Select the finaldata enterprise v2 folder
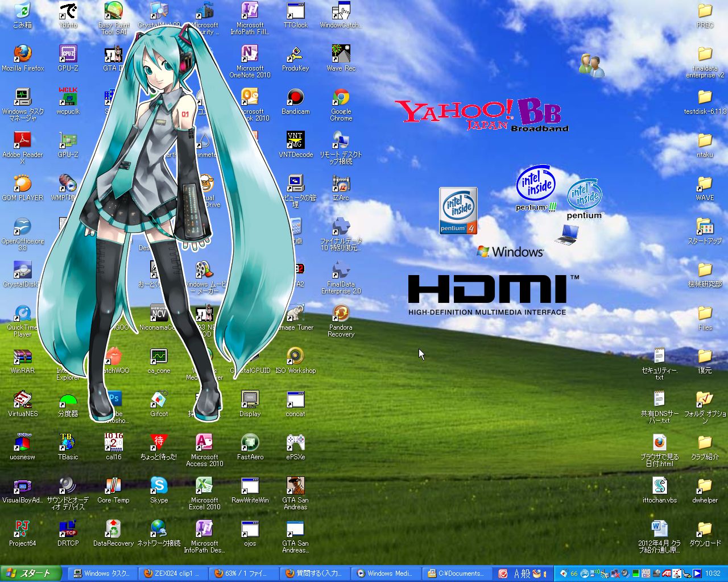 pos(705,61)
